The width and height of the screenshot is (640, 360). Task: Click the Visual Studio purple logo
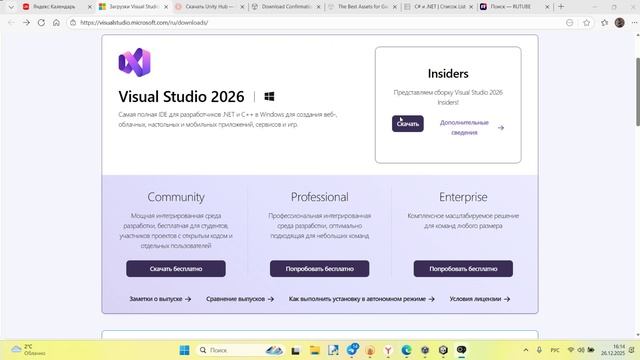pyautogui.click(x=135, y=62)
